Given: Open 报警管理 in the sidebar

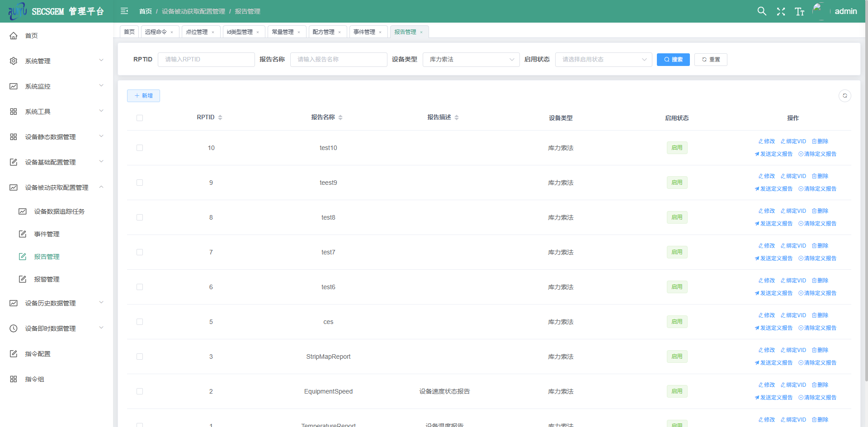Looking at the screenshot, I should pos(47,279).
